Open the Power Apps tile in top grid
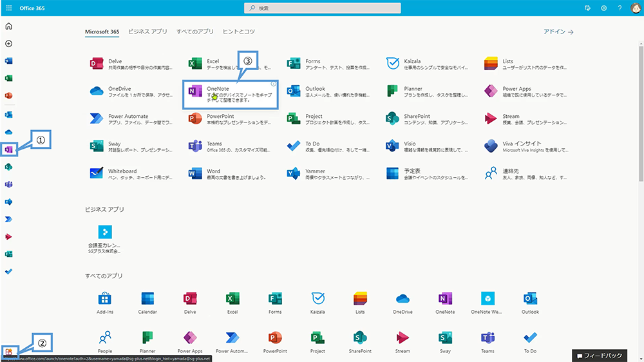644x362 pixels. coord(526,91)
